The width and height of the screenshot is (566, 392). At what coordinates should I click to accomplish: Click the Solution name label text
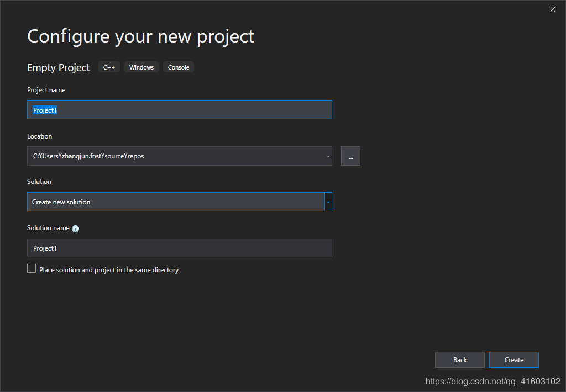48,228
